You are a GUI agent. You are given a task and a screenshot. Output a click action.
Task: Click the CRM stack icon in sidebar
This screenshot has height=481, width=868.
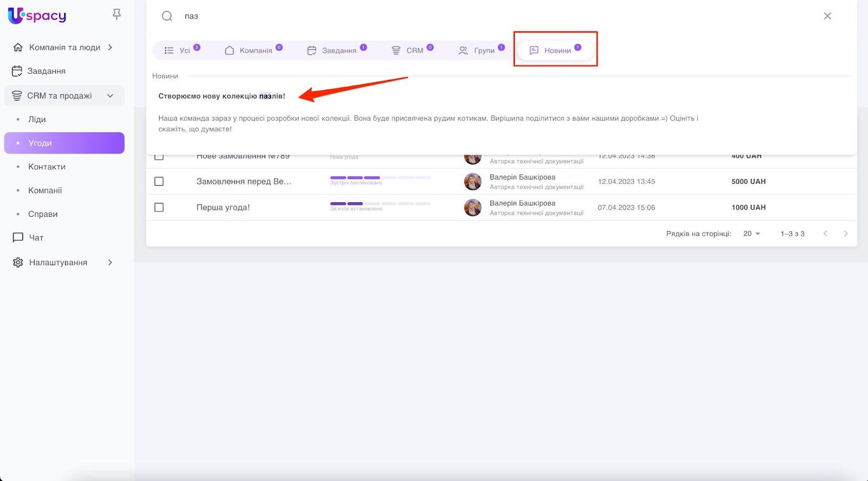click(17, 96)
